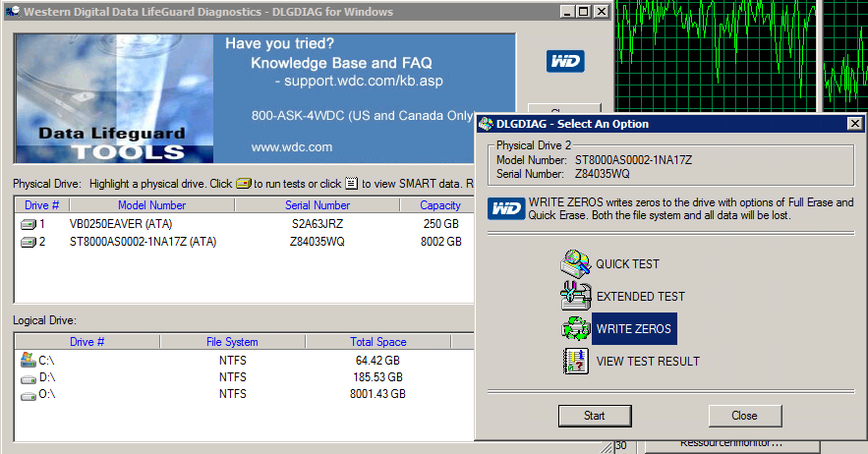Image resolution: width=868 pixels, height=454 pixels.
Task: Select ST8000AS0002-1NA17Z (ATA) model entry
Action: [143, 242]
